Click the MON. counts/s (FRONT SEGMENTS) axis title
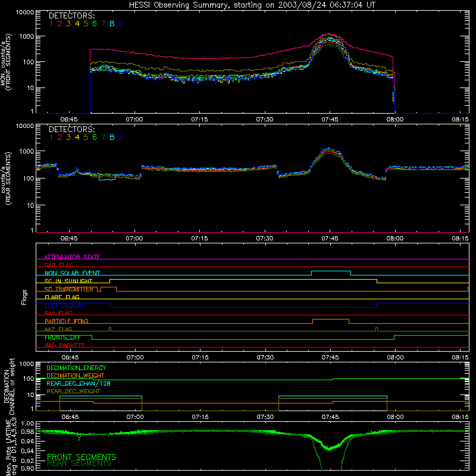476x476 pixels. [x=5, y=62]
